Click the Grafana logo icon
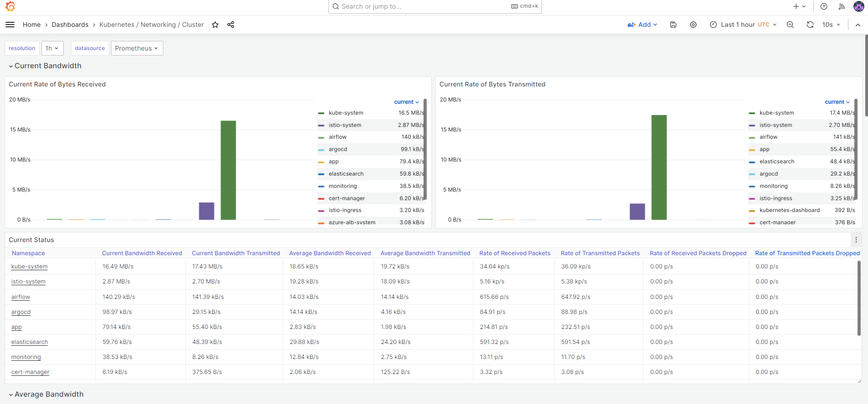The width and height of the screenshot is (868, 404). [x=10, y=6]
